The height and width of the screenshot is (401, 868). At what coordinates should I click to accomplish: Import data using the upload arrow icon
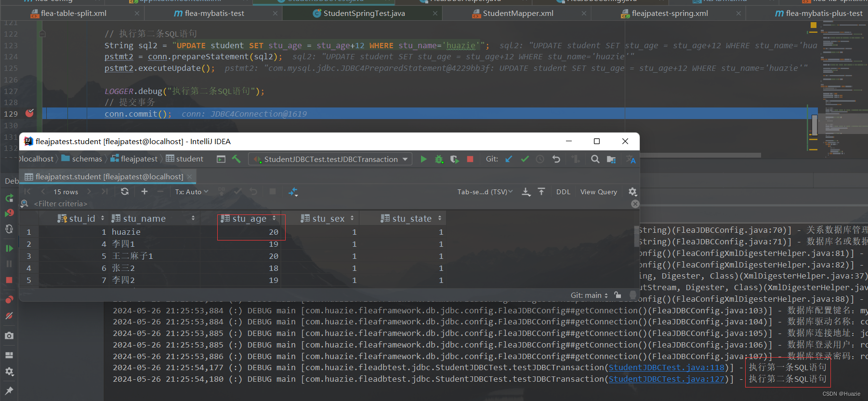pos(541,191)
